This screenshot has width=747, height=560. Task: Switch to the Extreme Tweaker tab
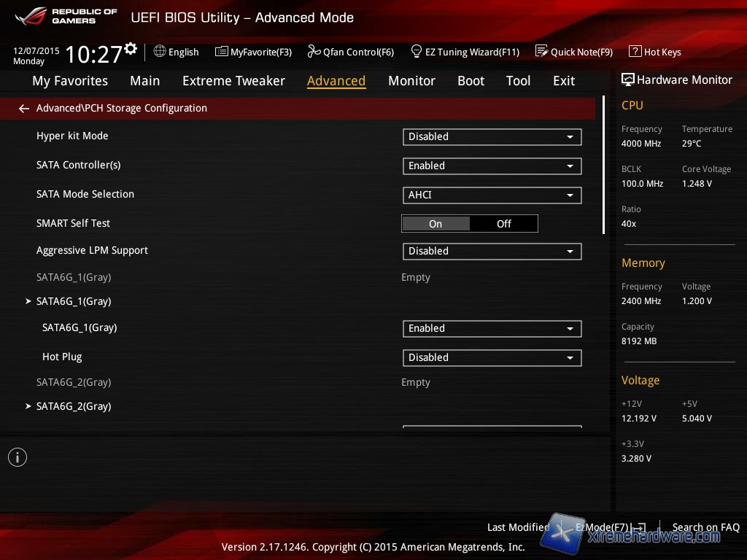(233, 81)
